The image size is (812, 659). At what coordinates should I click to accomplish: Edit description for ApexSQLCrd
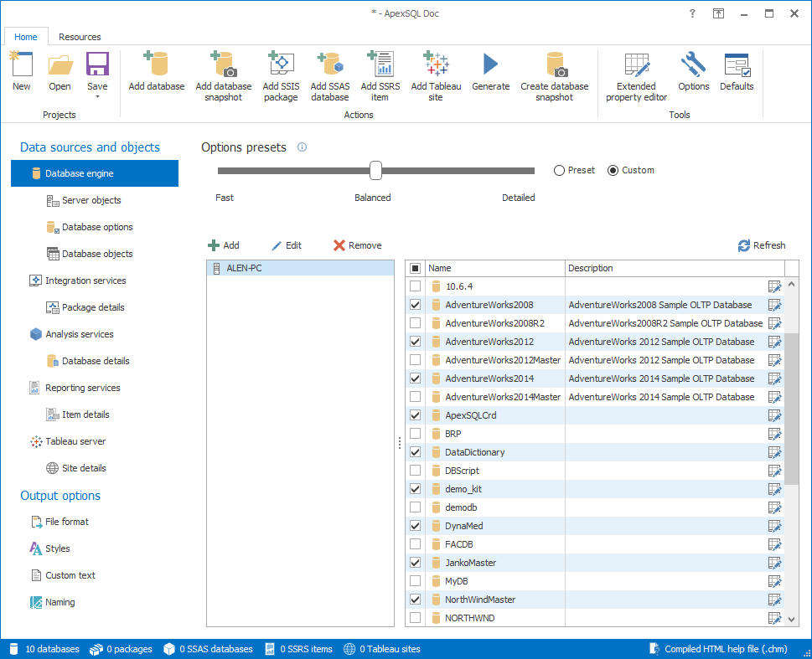[775, 415]
